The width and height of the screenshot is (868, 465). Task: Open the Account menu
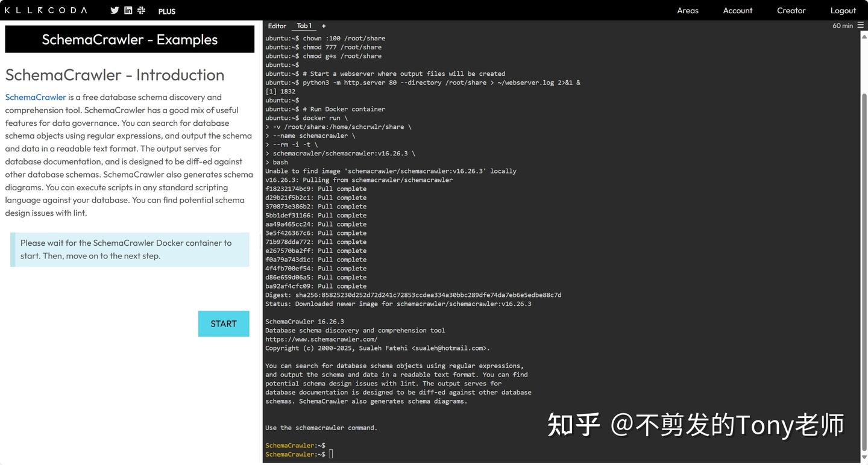(738, 10)
